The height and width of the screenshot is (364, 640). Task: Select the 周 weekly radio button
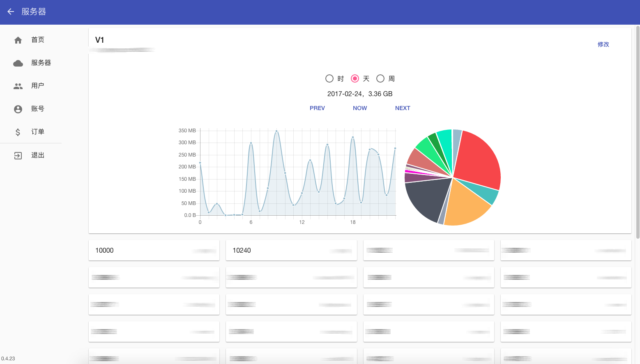[380, 78]
